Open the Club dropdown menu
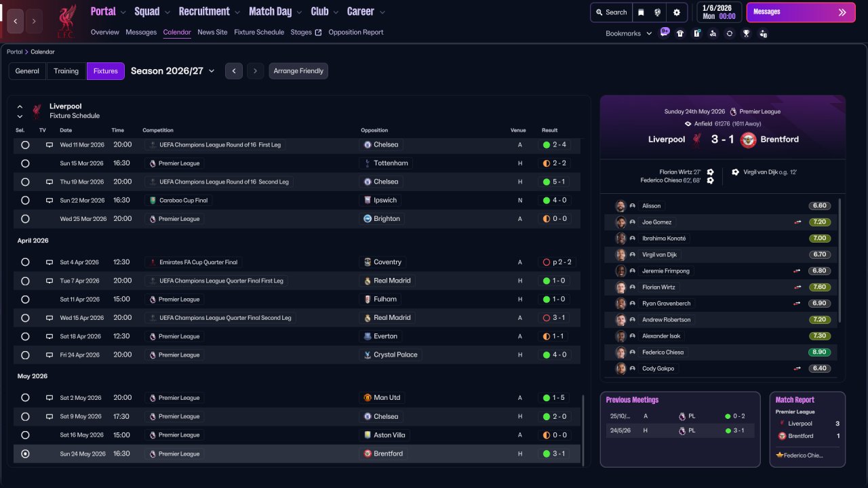Image resolution: width=868 pixels, height=488 pixels. click(x=325, y=12)
